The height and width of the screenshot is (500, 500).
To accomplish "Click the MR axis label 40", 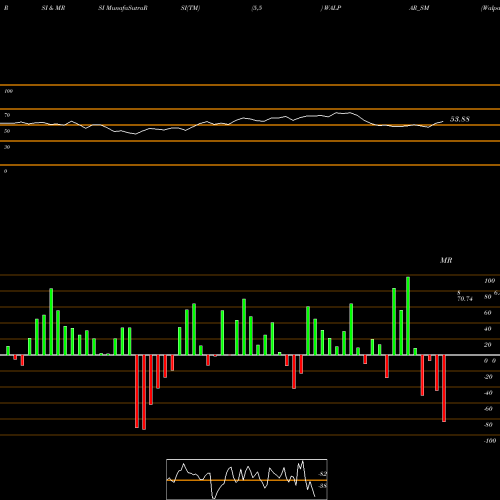I will coord(488,329).
